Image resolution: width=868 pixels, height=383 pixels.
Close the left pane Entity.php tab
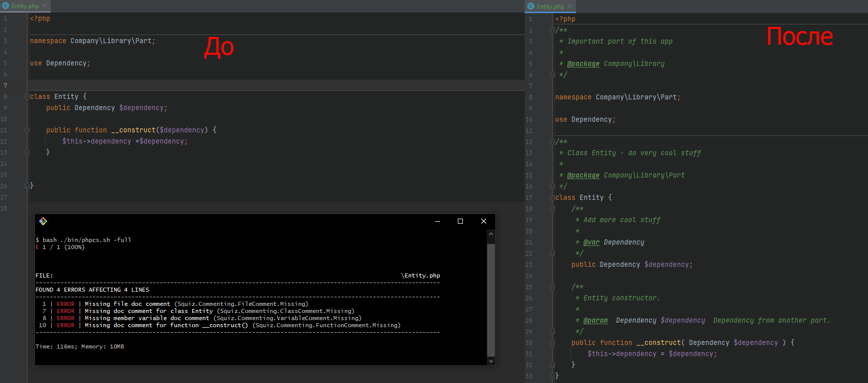tap(45, 6)
